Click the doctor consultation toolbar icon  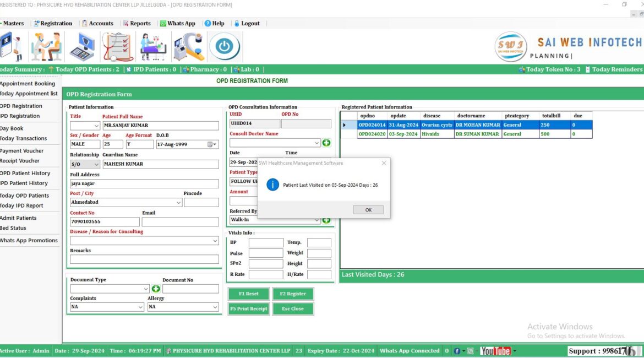(47, 47)
